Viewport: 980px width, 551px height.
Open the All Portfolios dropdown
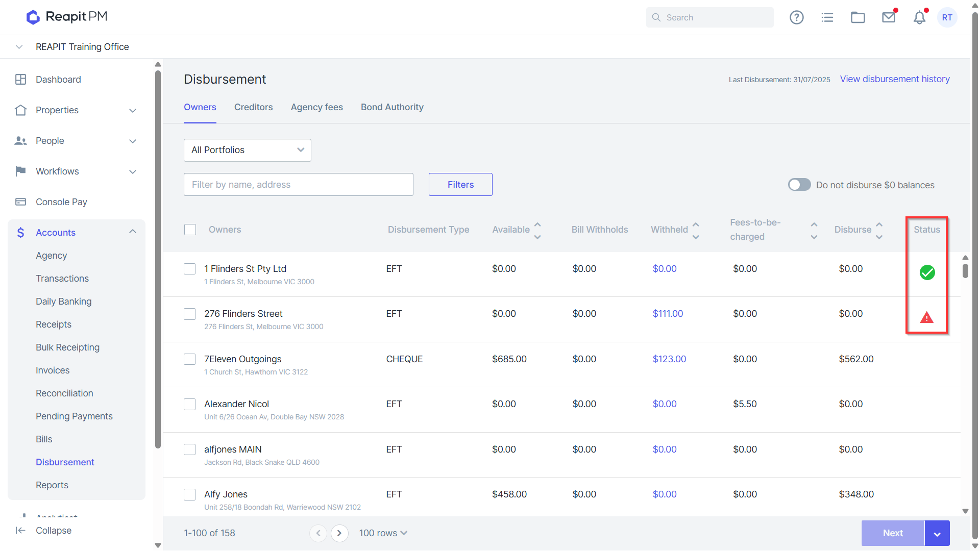pyautogui.click(x=248, y=150)
